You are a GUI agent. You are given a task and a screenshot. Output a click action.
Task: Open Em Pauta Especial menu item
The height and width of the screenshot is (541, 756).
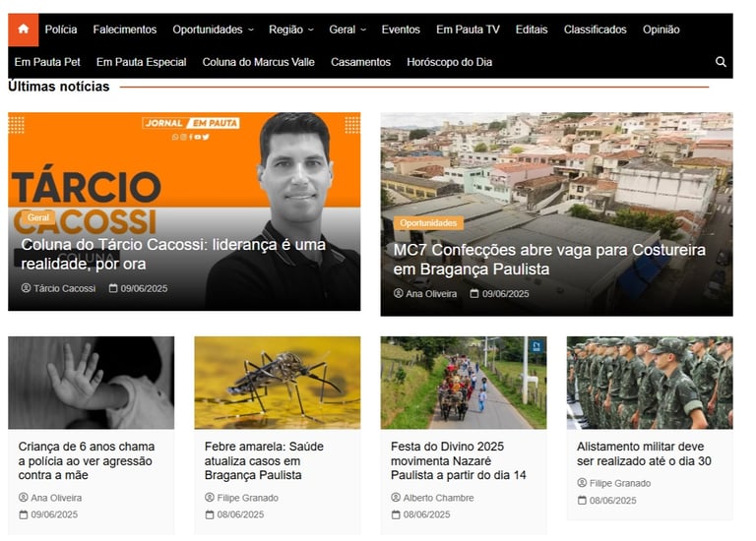[142, 62]
